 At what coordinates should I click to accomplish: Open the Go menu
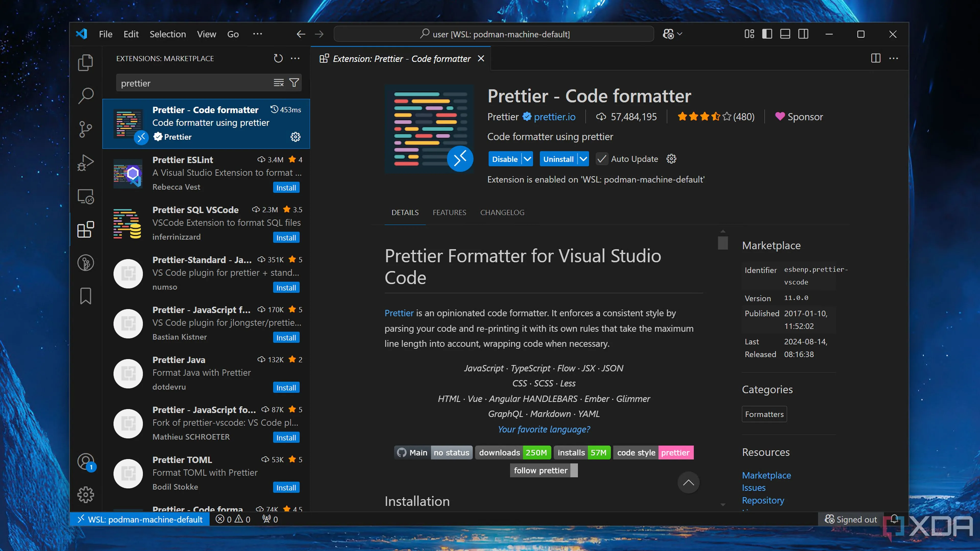[x=233, y=34]
